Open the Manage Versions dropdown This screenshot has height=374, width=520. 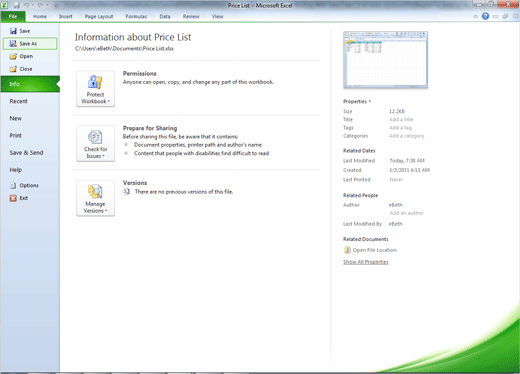point(95,198)
